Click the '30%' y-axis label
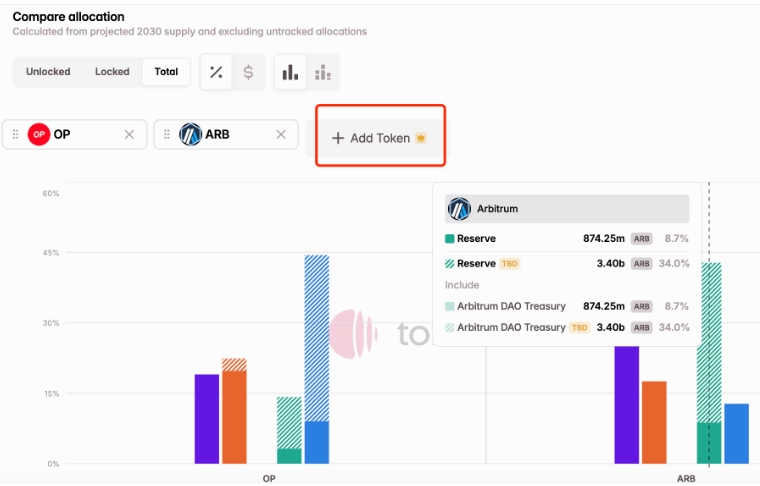 point(51,323)
